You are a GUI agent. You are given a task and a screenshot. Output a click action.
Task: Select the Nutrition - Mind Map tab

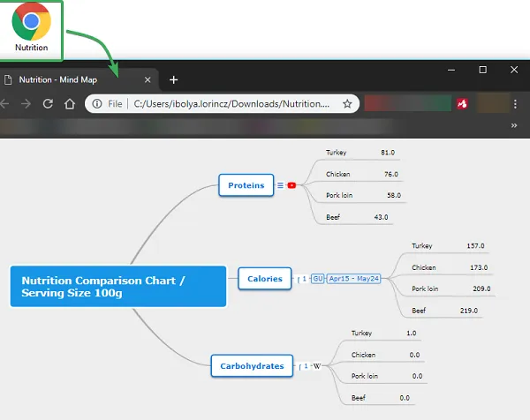[71, 79]
